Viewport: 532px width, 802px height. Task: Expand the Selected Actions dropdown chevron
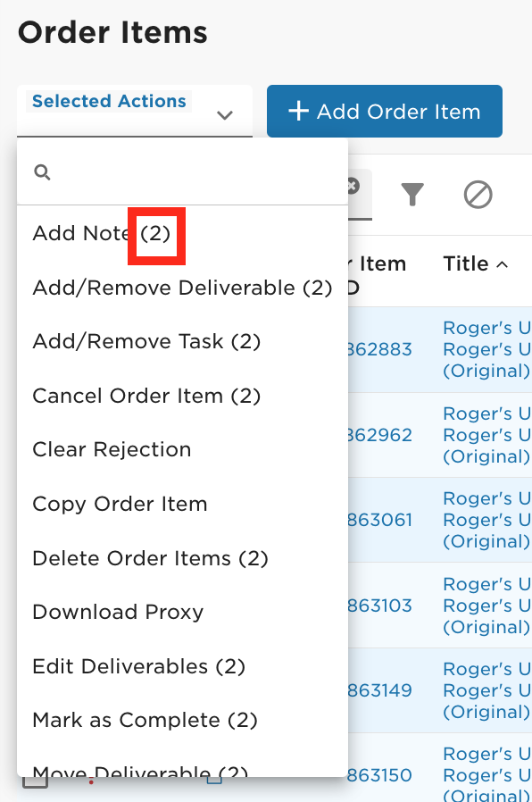click(225, 114)
